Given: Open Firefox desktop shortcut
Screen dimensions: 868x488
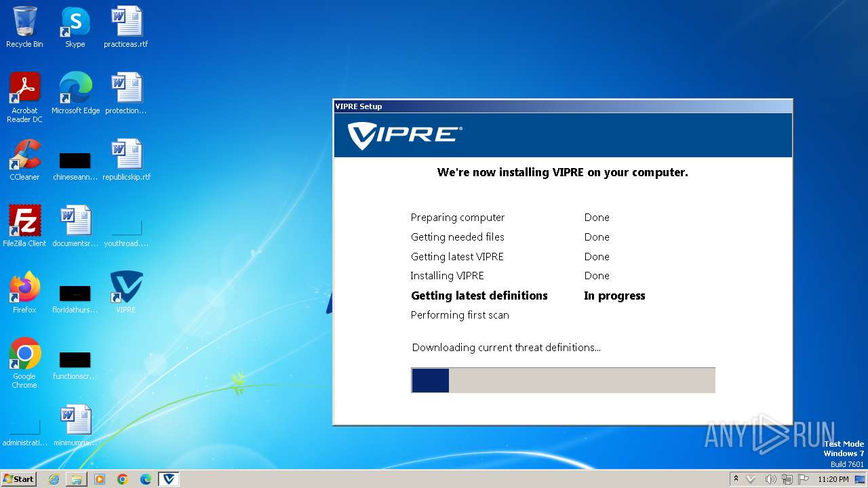Looking at the screenshot, I should tap(24, 293).
